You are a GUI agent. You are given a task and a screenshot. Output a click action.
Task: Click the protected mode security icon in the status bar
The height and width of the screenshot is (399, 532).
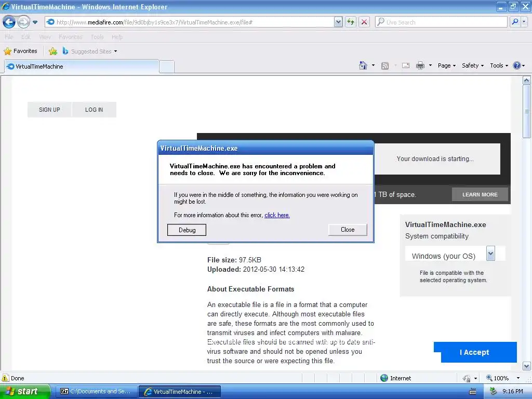click(x=467, y=378)
